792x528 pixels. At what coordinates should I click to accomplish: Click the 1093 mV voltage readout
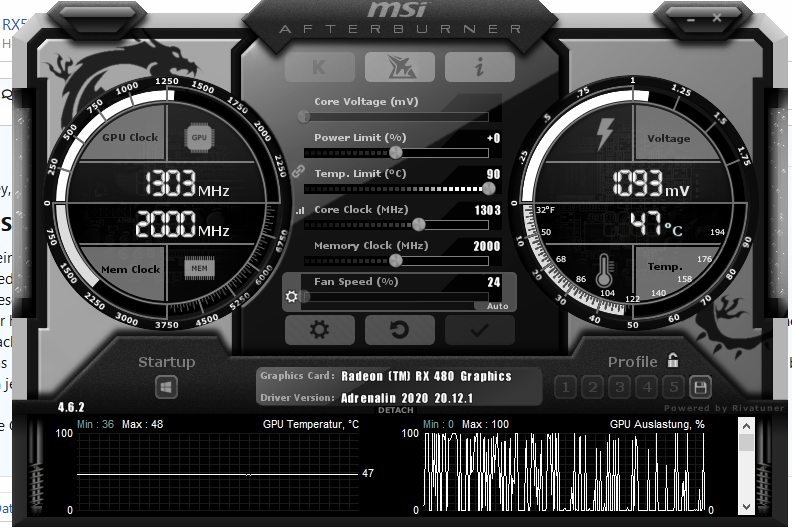pyautogui.click(x=651, y=183)
